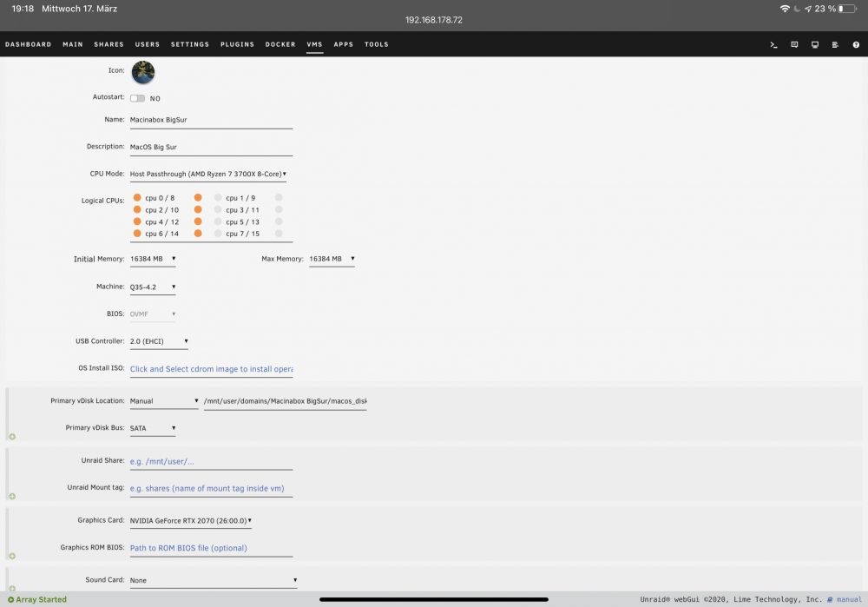Open the Users tab
The image size is (868, 607).
point(148,44)
